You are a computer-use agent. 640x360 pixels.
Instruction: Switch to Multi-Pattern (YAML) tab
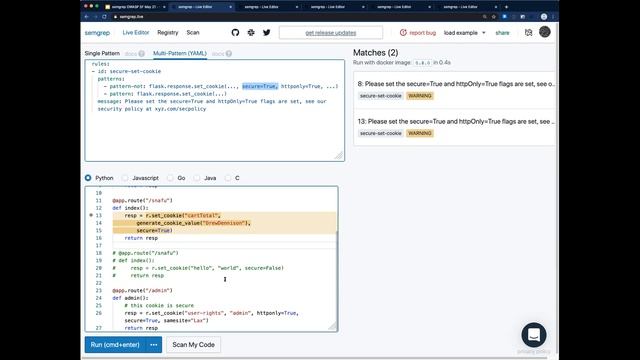(x=180, y=53)
